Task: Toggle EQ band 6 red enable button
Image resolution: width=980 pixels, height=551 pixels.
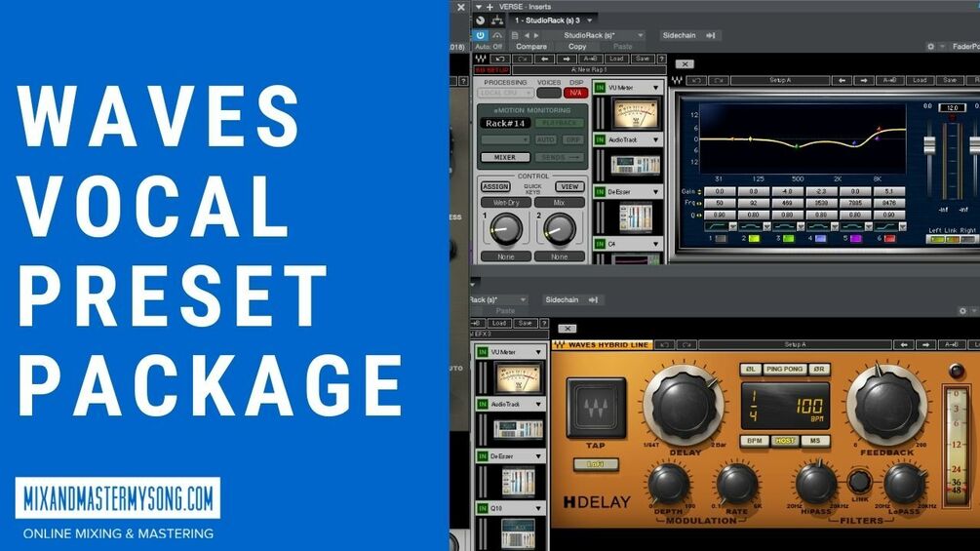Action: 889,239
